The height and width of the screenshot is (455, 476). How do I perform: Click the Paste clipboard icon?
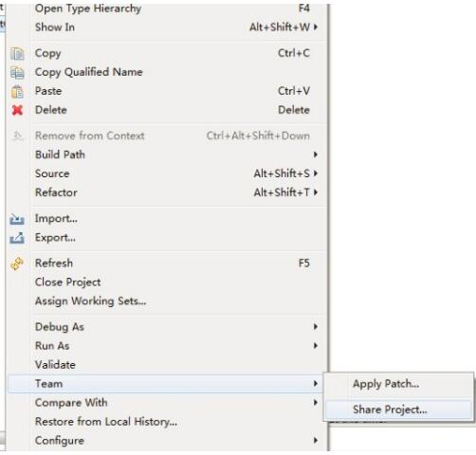pyautogui.click(x=17, y=92)
